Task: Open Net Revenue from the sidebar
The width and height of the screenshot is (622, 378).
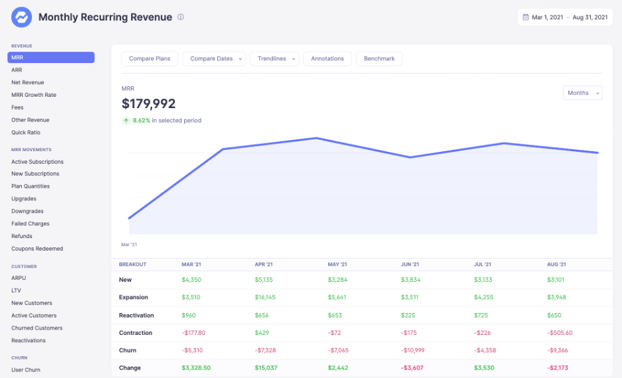Action: (x=28, y=83)
